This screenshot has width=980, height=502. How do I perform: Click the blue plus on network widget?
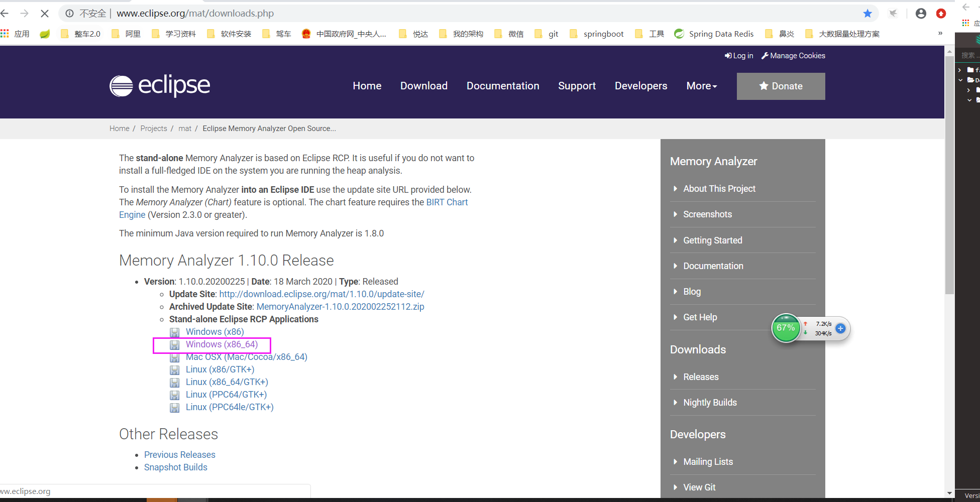[x=840, y=328]
